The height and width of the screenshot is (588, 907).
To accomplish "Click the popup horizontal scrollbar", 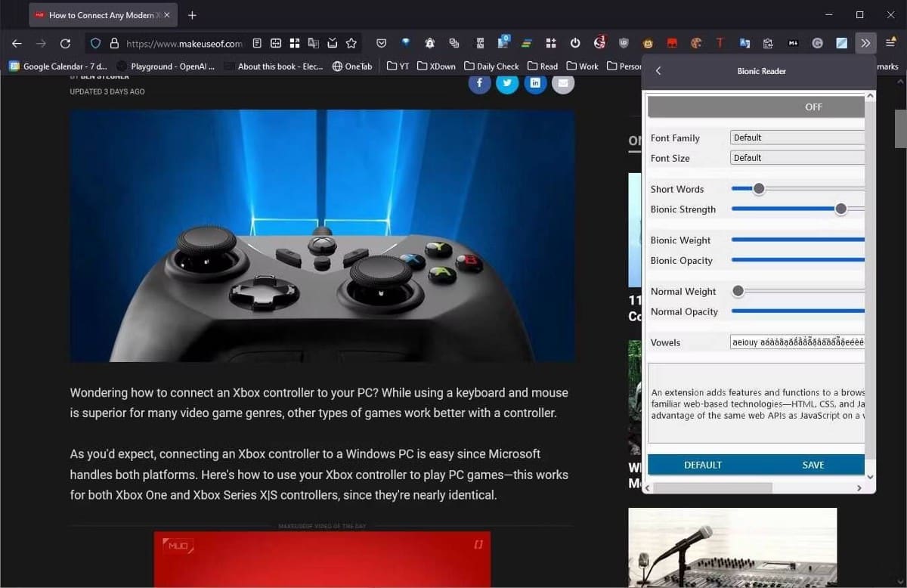I will pos(712,488).
